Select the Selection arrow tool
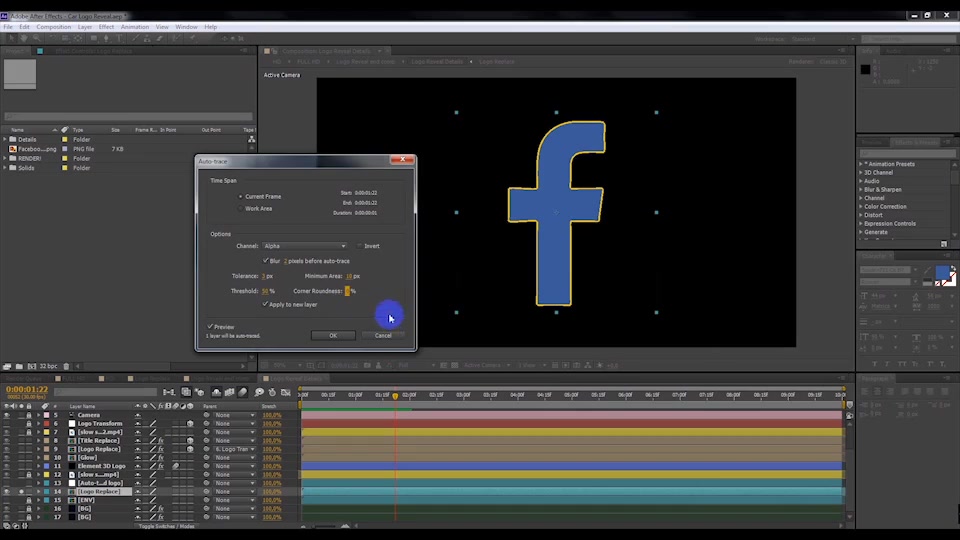The width and height of the screenshot is (960, 540). point(12,38)
